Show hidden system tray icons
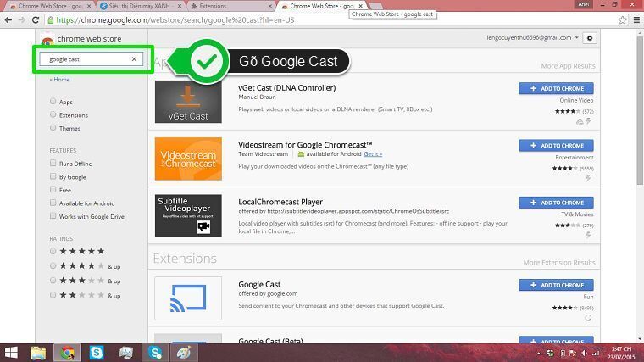The width and height of the screenshot is (644, 362). click(538, 354)
